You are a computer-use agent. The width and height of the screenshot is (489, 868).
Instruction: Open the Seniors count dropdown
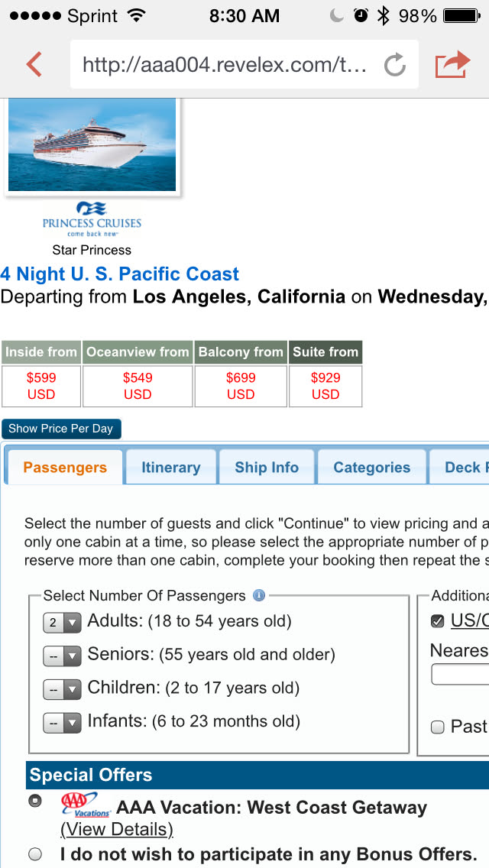pos(62,656)
